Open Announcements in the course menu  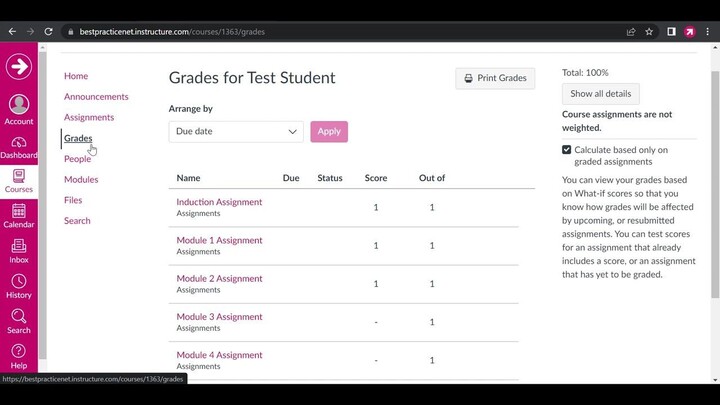click(96, 96)
